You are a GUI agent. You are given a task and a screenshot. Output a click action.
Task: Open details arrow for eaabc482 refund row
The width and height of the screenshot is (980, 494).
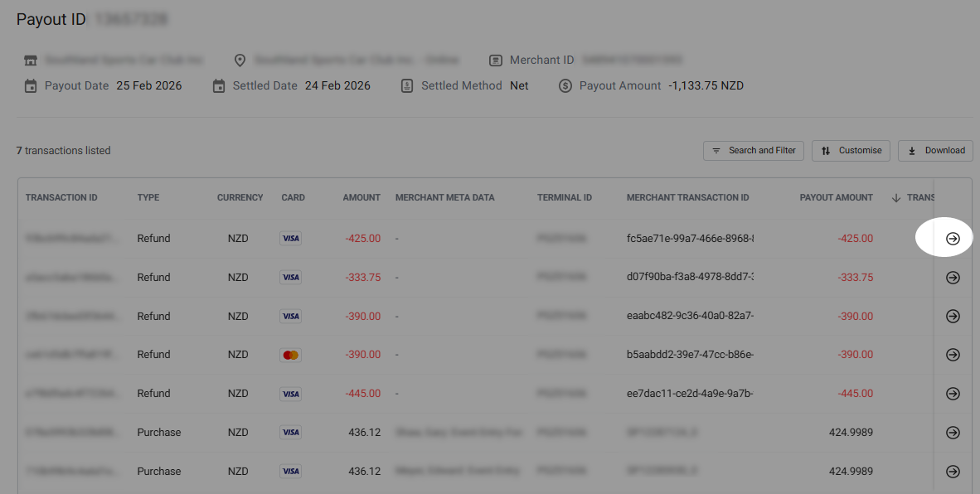(x=953, y=316)
